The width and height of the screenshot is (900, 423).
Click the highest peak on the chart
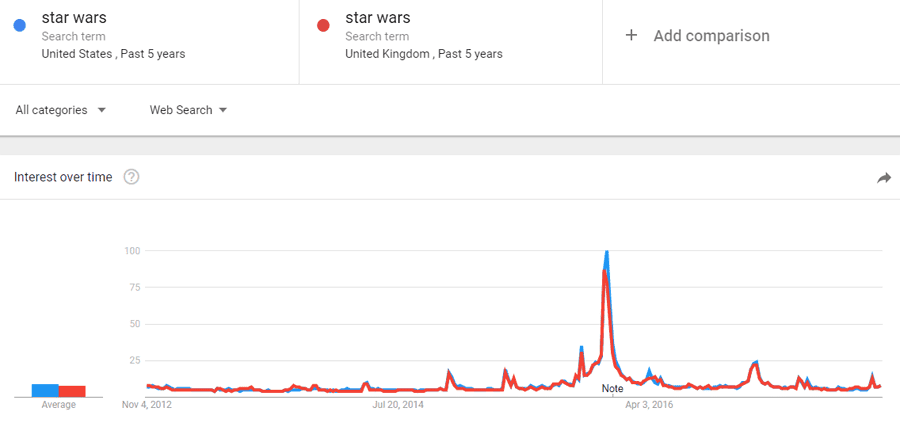pyautogui.click(x=607, y=253)
